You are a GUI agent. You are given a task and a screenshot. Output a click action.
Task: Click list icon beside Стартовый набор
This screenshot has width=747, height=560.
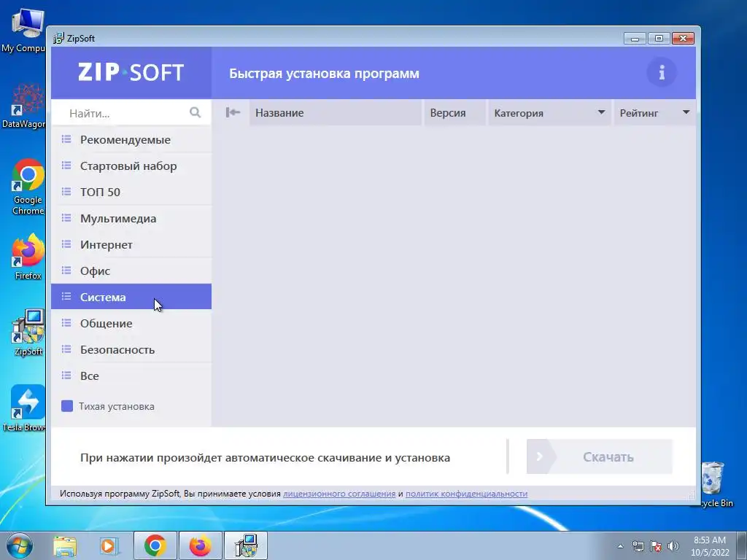coord(66,166)
